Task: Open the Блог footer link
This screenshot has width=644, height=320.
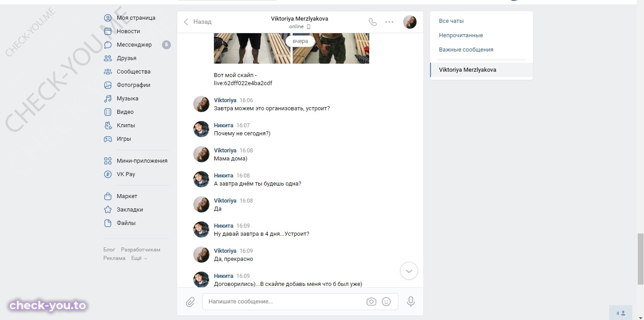Action: point(109,250)
